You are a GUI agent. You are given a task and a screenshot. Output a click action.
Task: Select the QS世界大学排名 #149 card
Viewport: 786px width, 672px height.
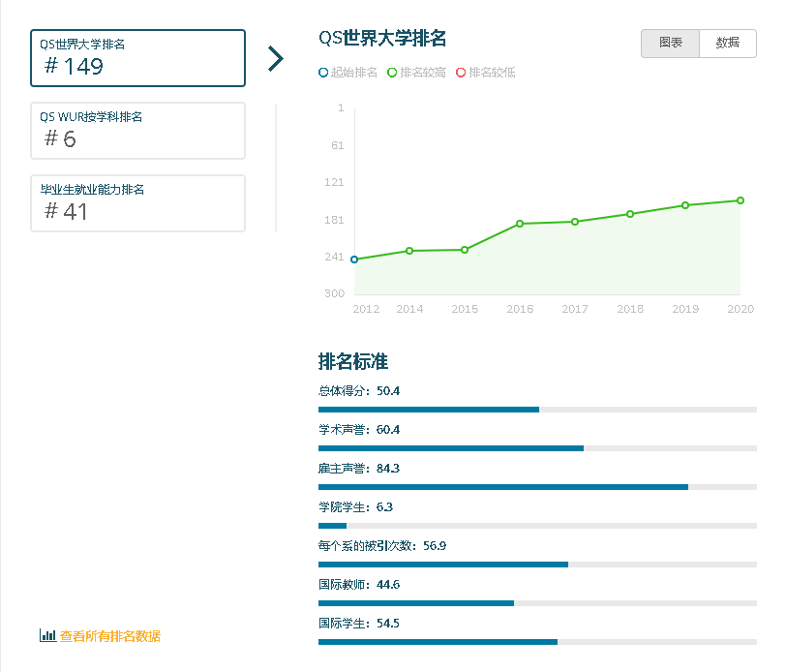coord(137,58)
